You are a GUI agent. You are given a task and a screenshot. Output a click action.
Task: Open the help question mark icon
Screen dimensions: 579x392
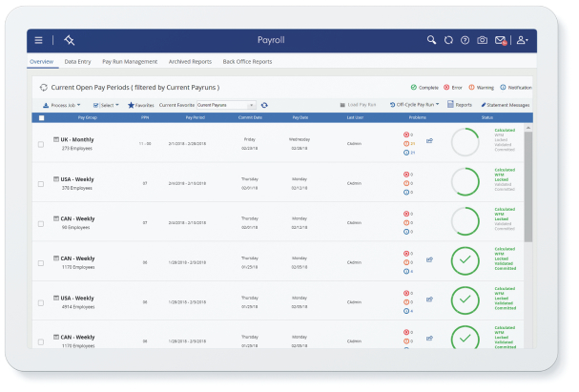[465, 40]
